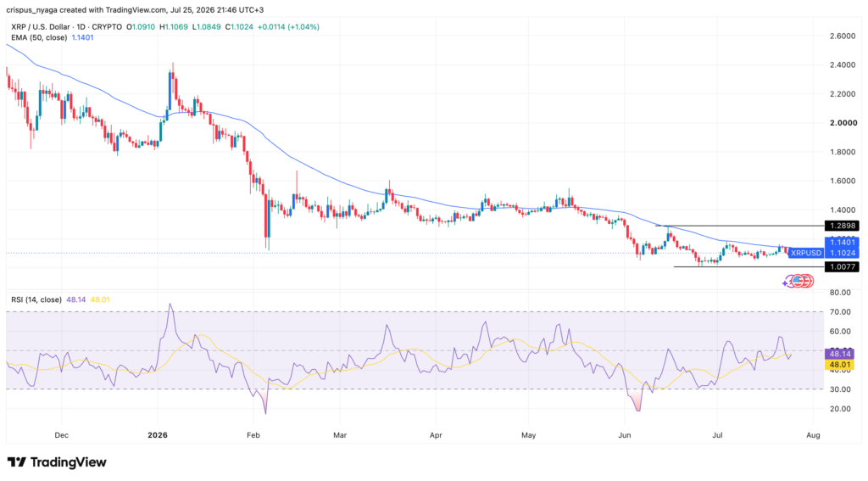Click the bold 2026 label on time axis
Screen dimensions: 868x481
pos(157,435)
